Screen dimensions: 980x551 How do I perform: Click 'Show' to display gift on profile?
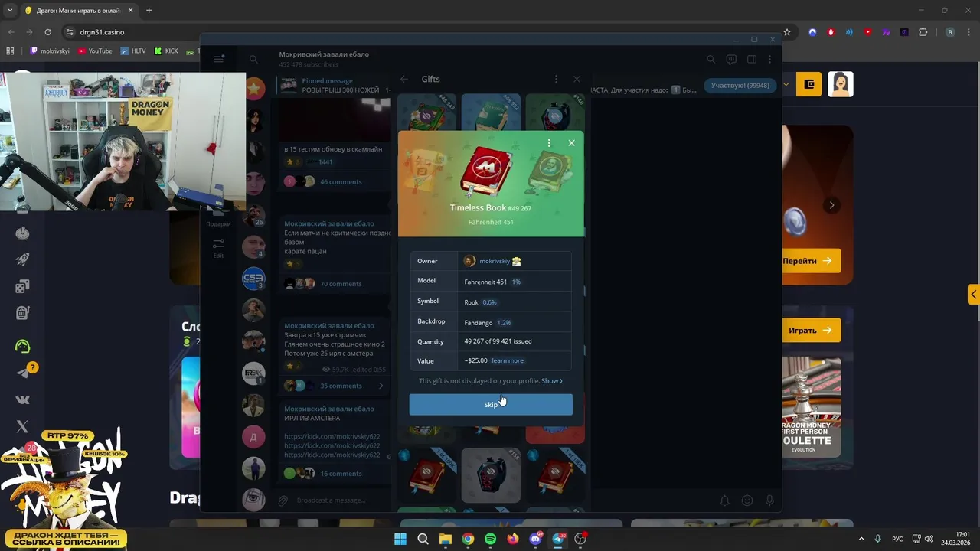pyautogui.click(x=551, y=380)
